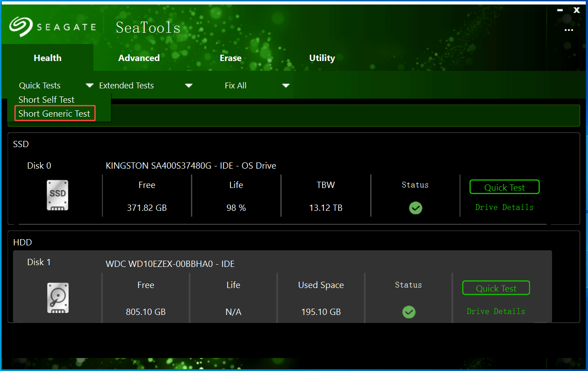Select Short Self Test from the menu
The height and width of the screenshot is (371, 588).
click(x=46, y=99)
